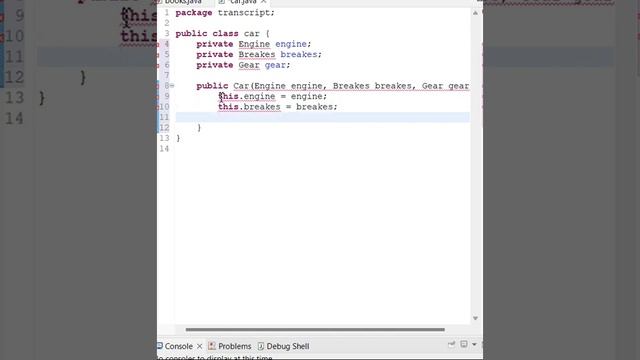Click the Display Selected Console icon
This screenshot has height=360, width=640.
(464, 344)
